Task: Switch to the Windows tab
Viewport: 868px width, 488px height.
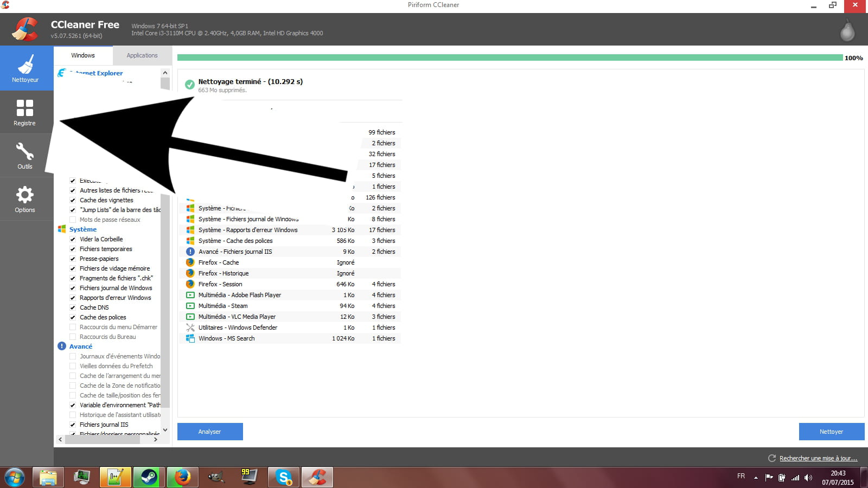Action: (x=83, y=55)
